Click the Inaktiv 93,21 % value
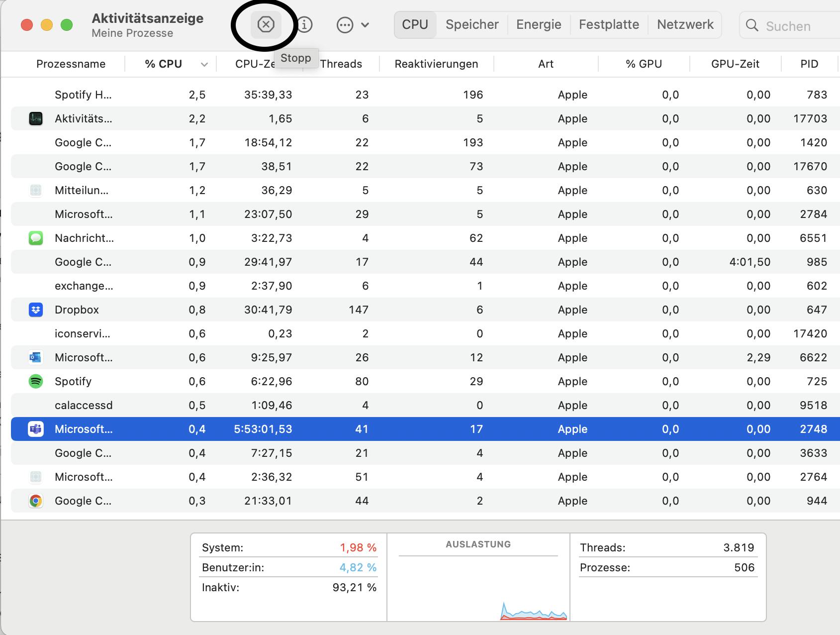Screen dimensions: 840x635 coord(355,587)
